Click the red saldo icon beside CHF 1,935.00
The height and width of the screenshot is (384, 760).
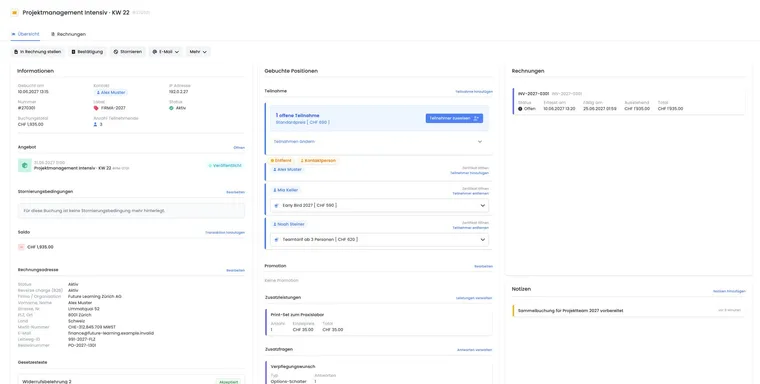(x=21, y=247)
